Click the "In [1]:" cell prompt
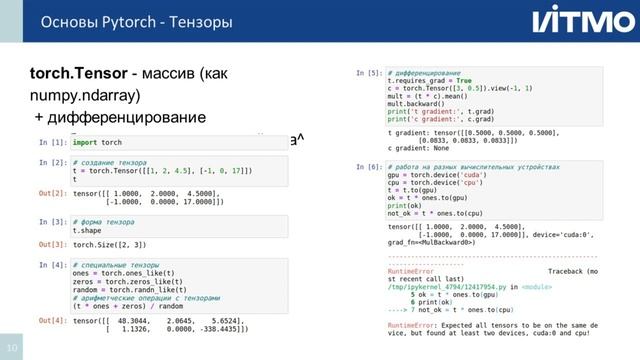 53,142
